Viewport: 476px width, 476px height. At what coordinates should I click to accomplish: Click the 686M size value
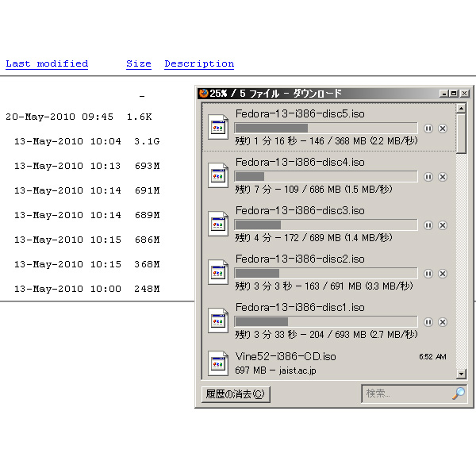point(148,240)
